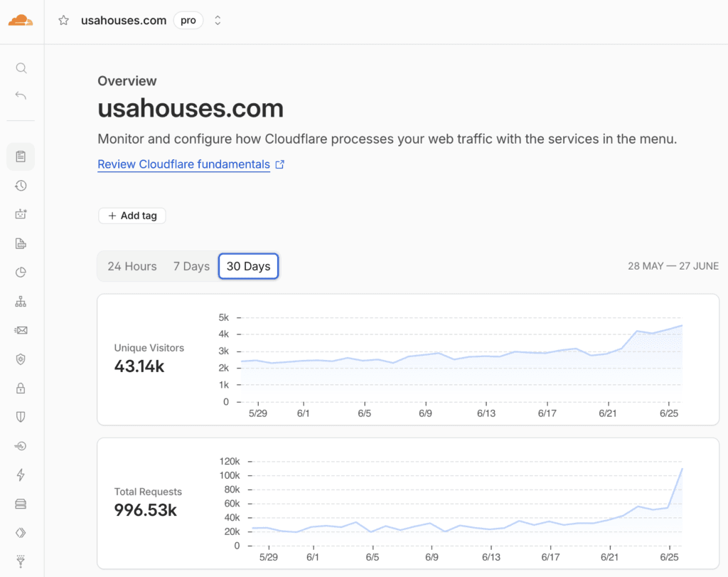This screenshot has width=728, height=577.
Task: Open the shield with gear icon
Action: point(21,359)
